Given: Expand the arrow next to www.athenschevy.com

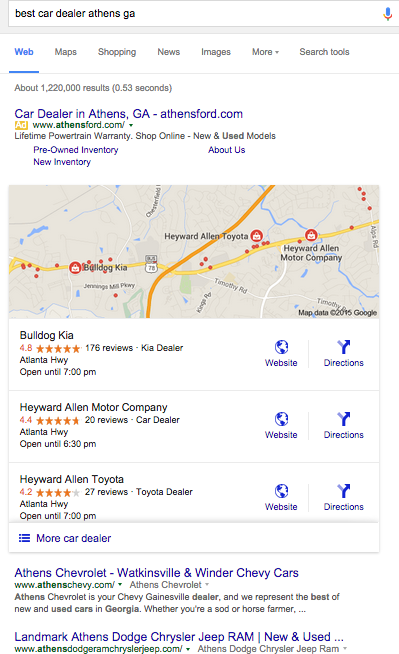Looking at the screenshot, I should 120,585.
